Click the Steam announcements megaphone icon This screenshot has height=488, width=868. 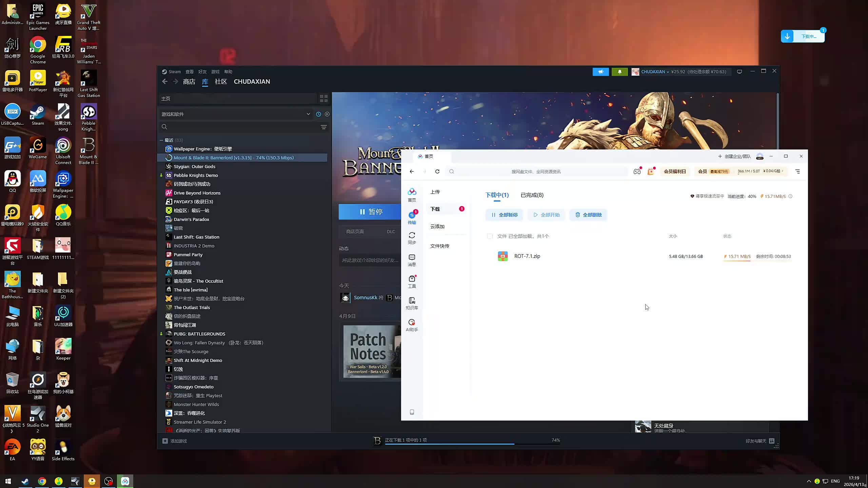click(x=600, y=72)
